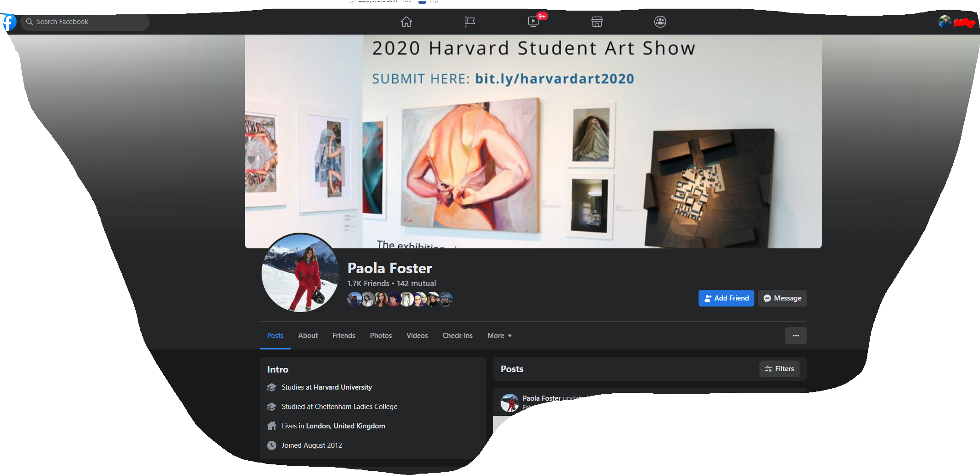
Task: Click the first mutual friend avatar
Action: tap(354, 299)
